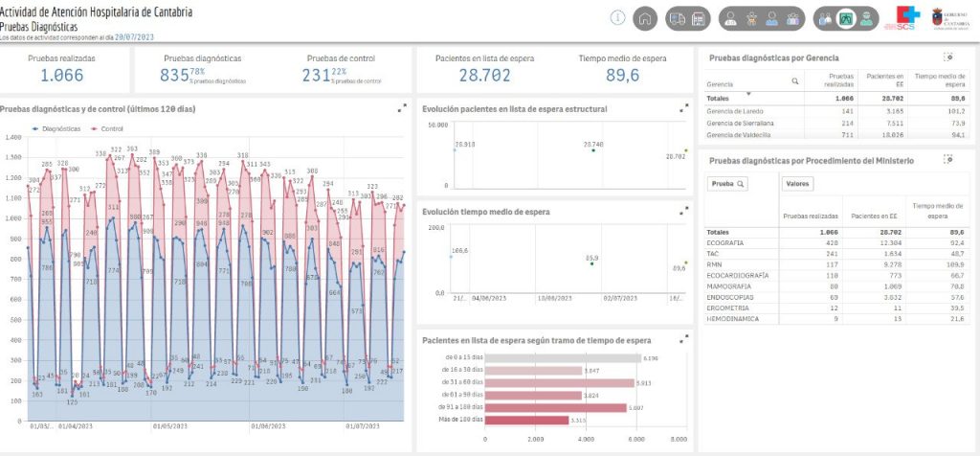Open the surgeon icon in navigation bar
The height and width of the screenshot is (456, 980).
click(866, 18)
